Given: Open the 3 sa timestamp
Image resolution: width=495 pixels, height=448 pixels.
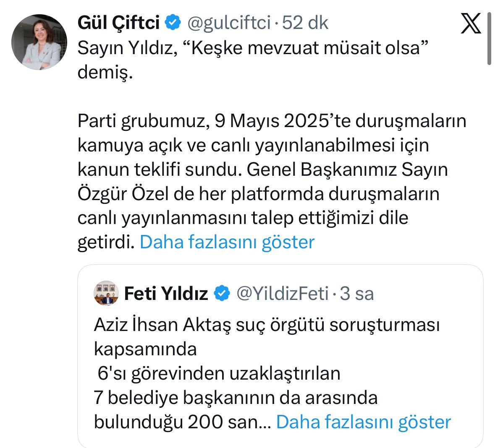Looking at the screenshot, I should click(x=356, y=294).
